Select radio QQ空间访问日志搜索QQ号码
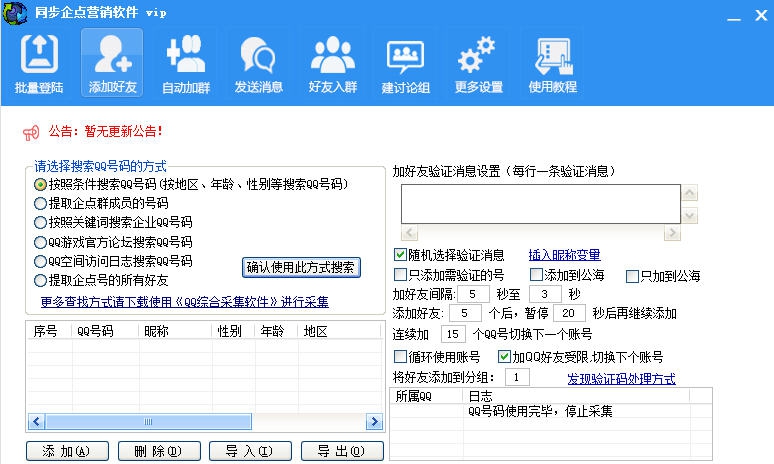The image size is (774, 464). [40, 261]
